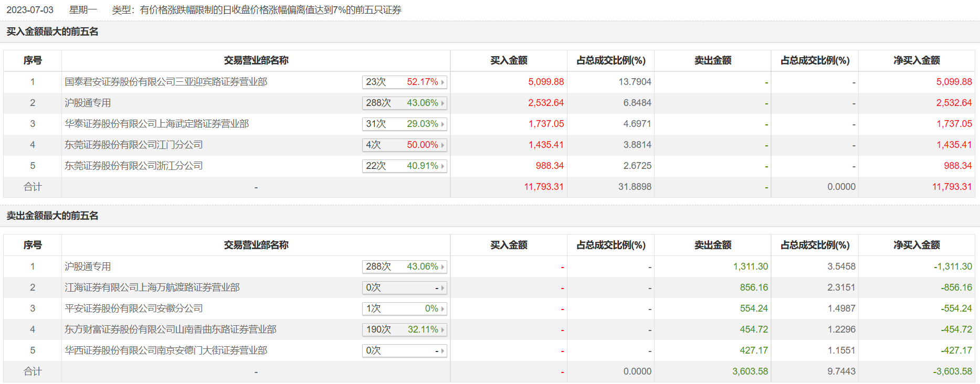Select sell ratio 1.1551
Screen dimensions: 980x384
(841, 350)
